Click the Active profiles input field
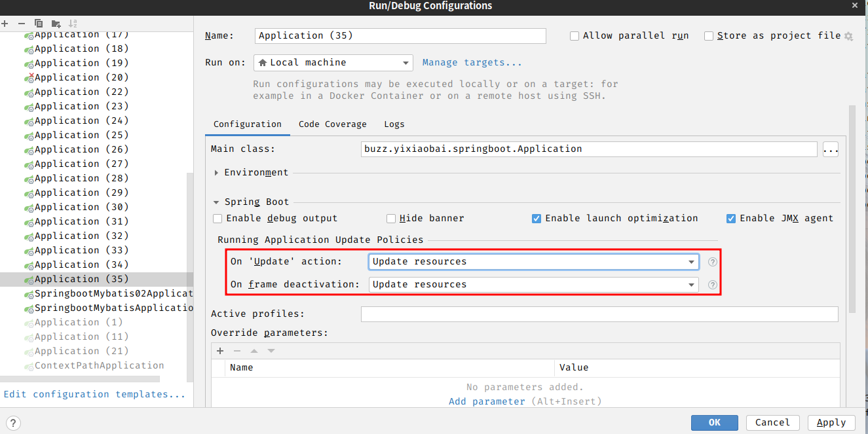Viewport: 868px width, 434px height. [x=599, y=314]
